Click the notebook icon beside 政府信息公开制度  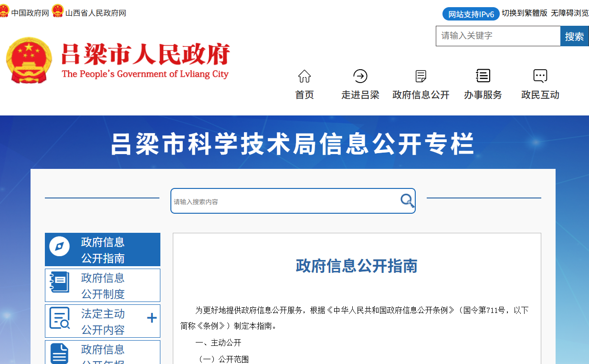click(60, 282)
